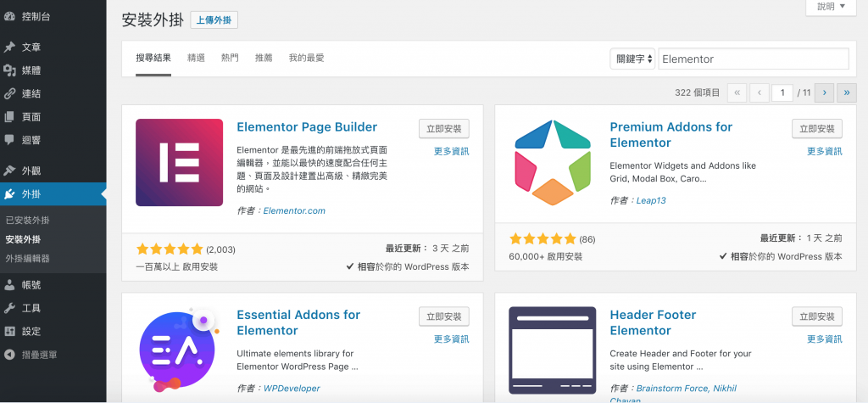Click the current page number field
Image resolution: width=868 pixels, height=403 pixels.
[x=782, y=92]
